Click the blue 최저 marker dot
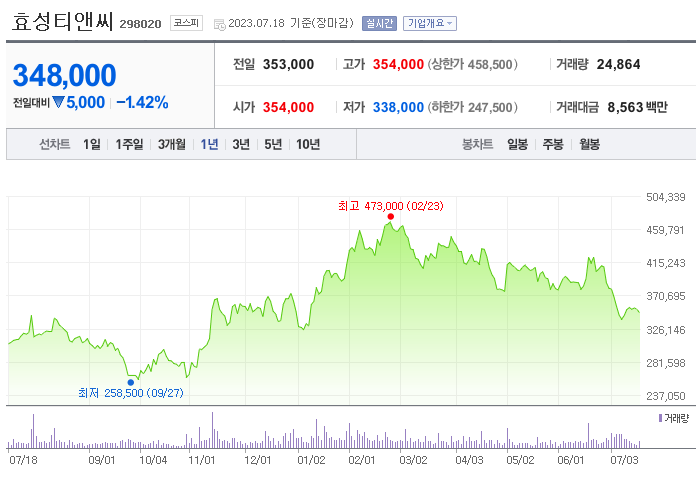Image resolution: width=696 pixels, height=482 pixels. point(130,383)
